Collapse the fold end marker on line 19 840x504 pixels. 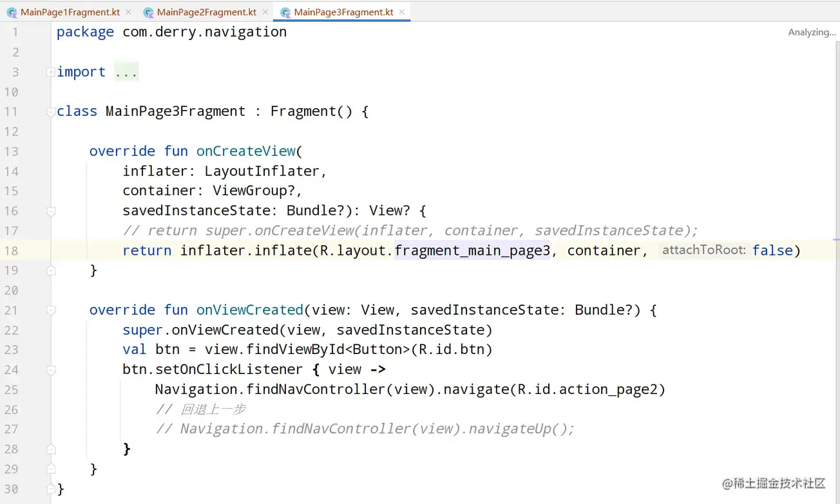[x=51, y=270]
